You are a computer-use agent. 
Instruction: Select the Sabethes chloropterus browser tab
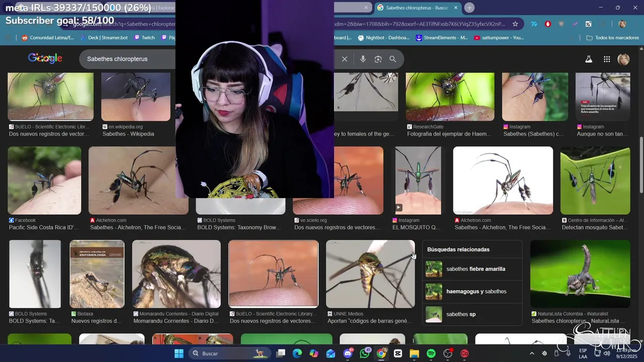pyautogui.click(x=418, y=8)
